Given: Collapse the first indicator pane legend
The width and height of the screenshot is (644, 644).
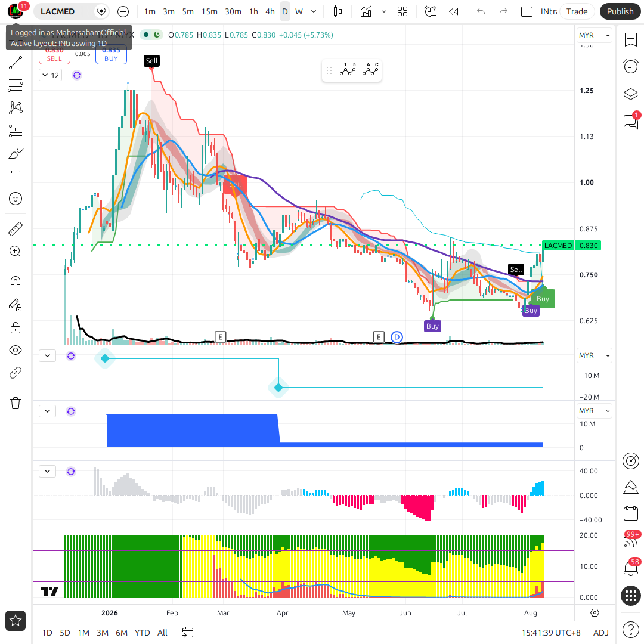Looking at the screenshot, I should click(x=47, y=355).
